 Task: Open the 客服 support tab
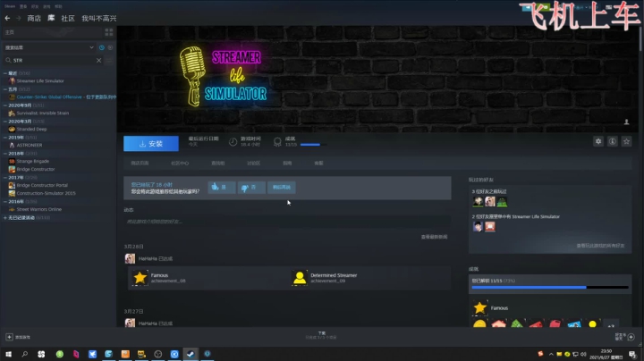tap(318, 164)
